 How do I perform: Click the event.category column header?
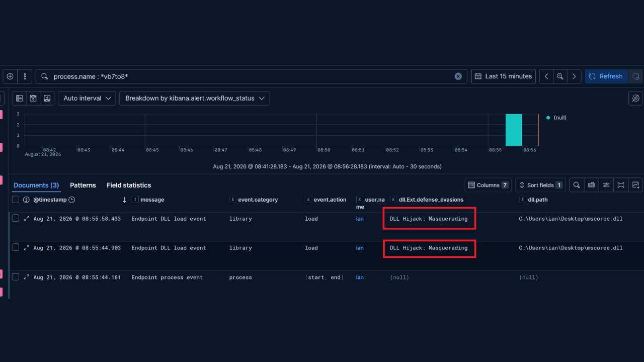click(x=258, y=200)
